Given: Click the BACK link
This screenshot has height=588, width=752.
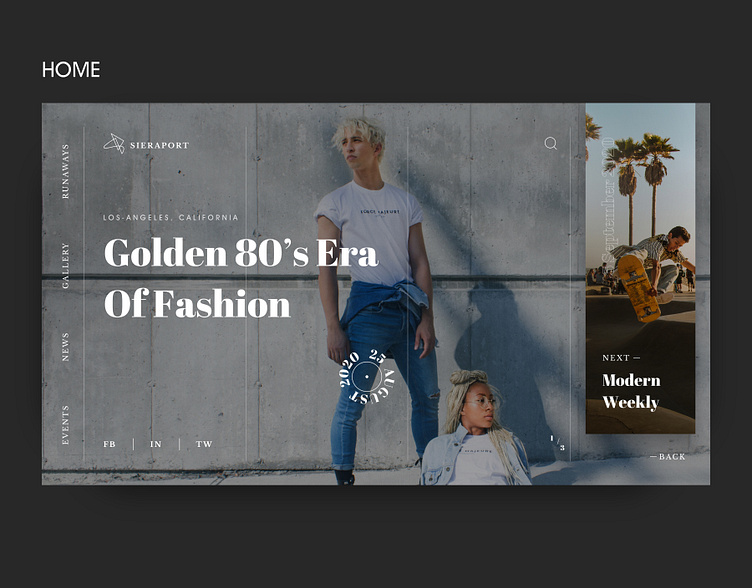Looking at the screenshot, I should click(668, 457).
